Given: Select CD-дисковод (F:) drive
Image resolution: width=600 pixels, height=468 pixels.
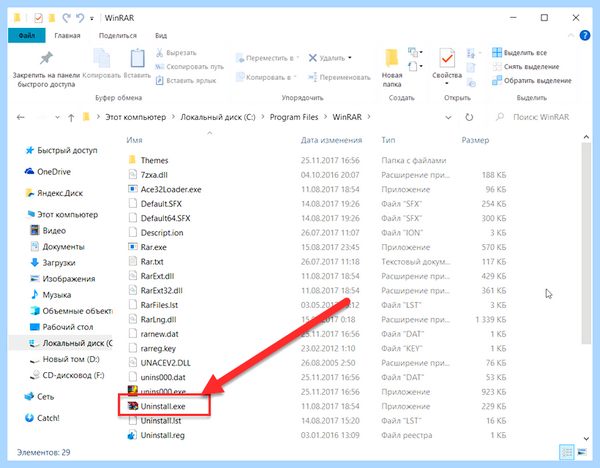Looking at the screenshot, I should point(67,375).
